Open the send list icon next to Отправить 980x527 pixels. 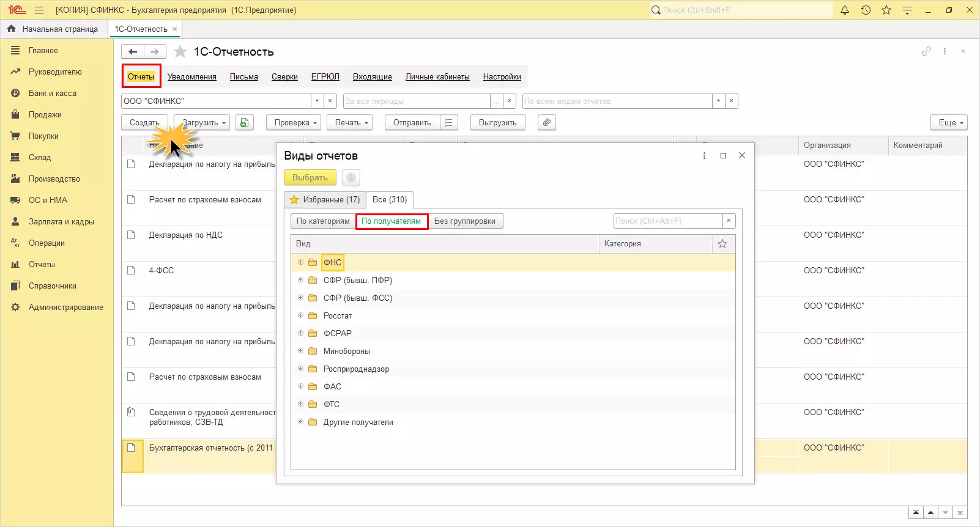448,122
